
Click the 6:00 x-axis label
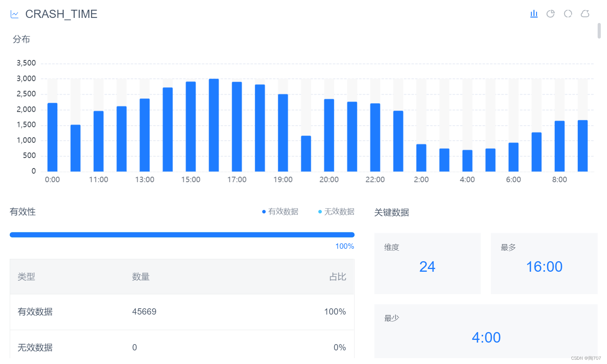coord(513,180)
